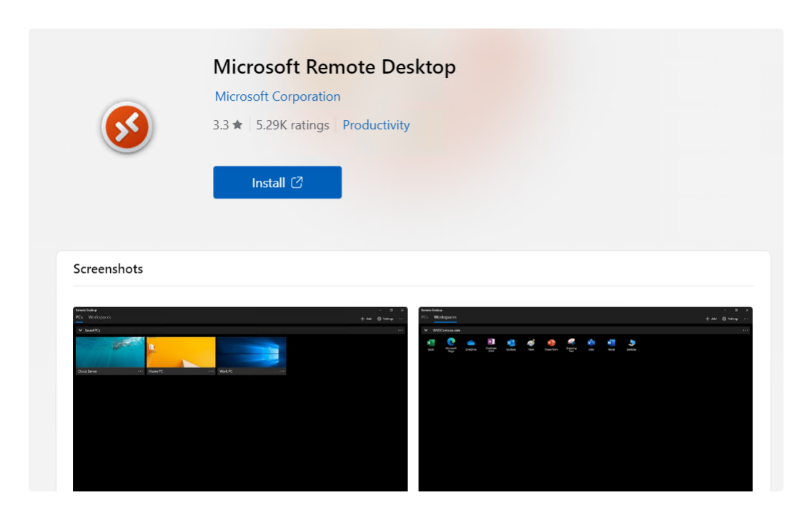Click the Visio icon in the workspace
The height and width of the screenshot is (520, 812).
tap(591, 343)
